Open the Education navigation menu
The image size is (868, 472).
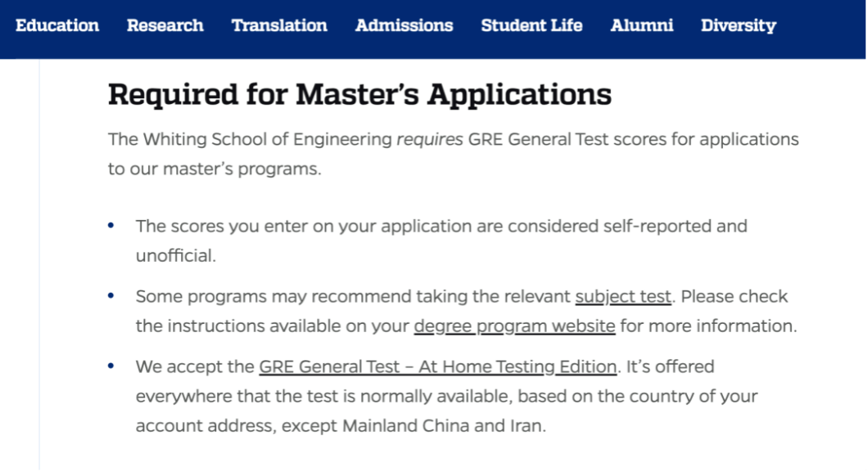point(57,25)
